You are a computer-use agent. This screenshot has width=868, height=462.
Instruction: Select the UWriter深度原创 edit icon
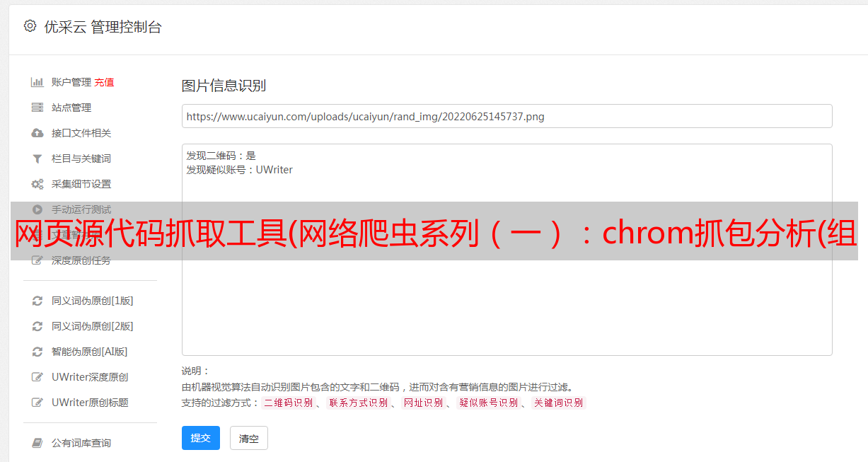[x=37, y=377]
